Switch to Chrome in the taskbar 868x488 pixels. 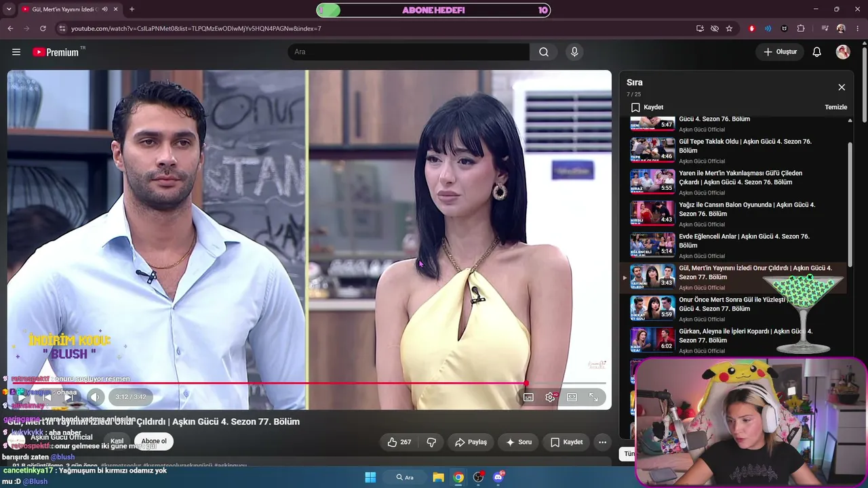click(459, 477)
